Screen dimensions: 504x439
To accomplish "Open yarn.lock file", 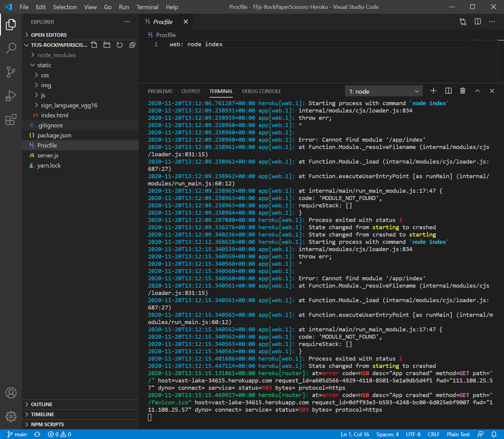I will pos(80,165).
